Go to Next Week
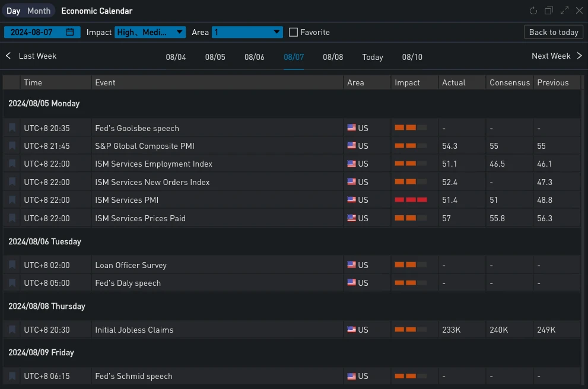The image size is (588, 389). coord(557,56)
